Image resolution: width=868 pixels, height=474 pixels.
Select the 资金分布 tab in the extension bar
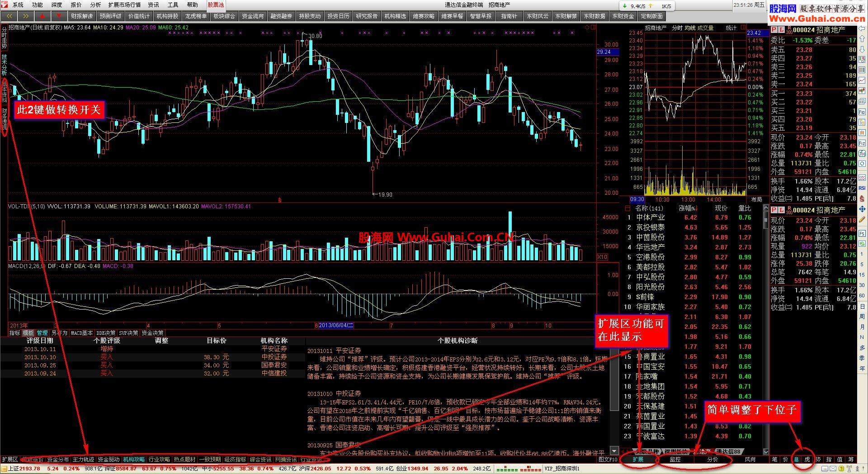pyautogui.click(x=58, y=460)
